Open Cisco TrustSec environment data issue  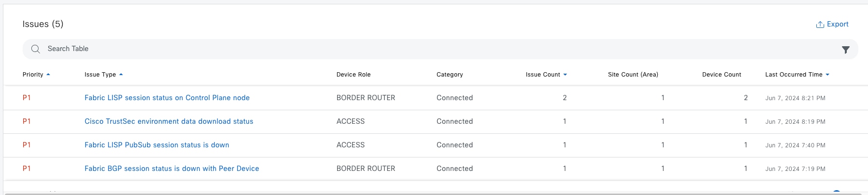pos(169,121)
